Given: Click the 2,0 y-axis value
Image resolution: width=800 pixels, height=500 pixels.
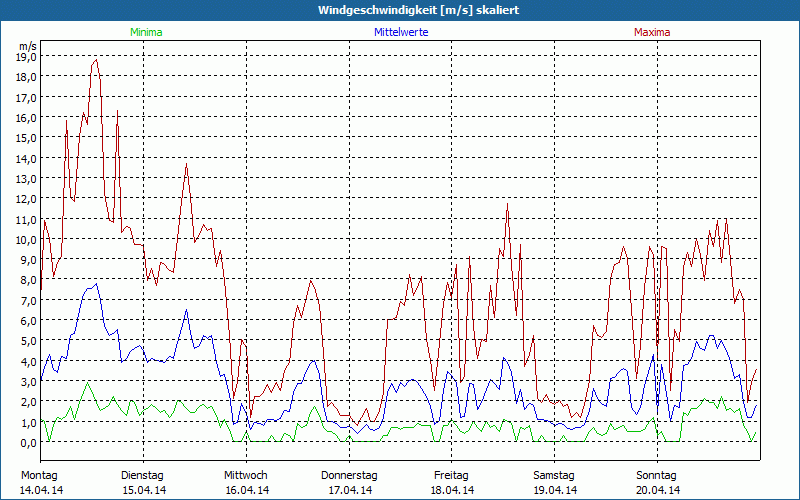Looking at the screenshot, I should (29, 402).
